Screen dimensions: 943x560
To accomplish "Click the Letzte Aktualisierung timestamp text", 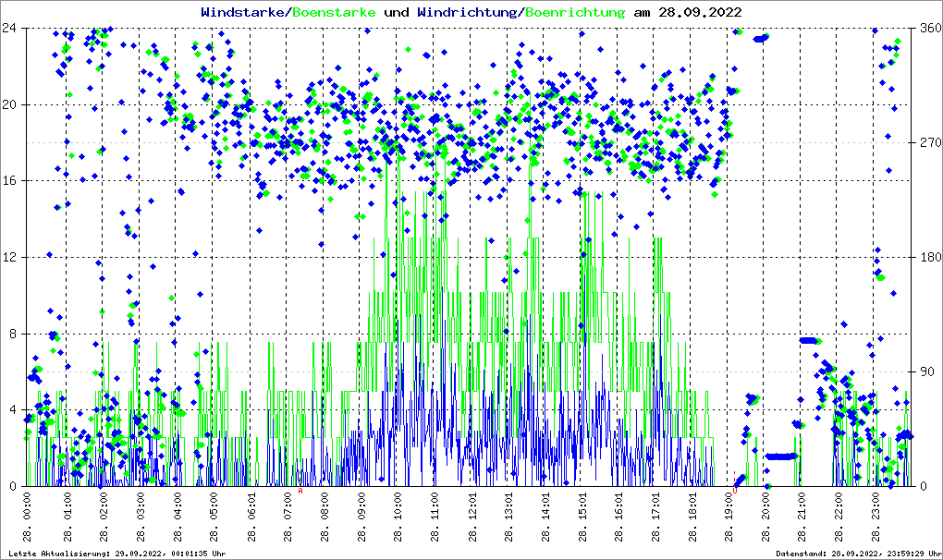I will (x=116, y=553).
